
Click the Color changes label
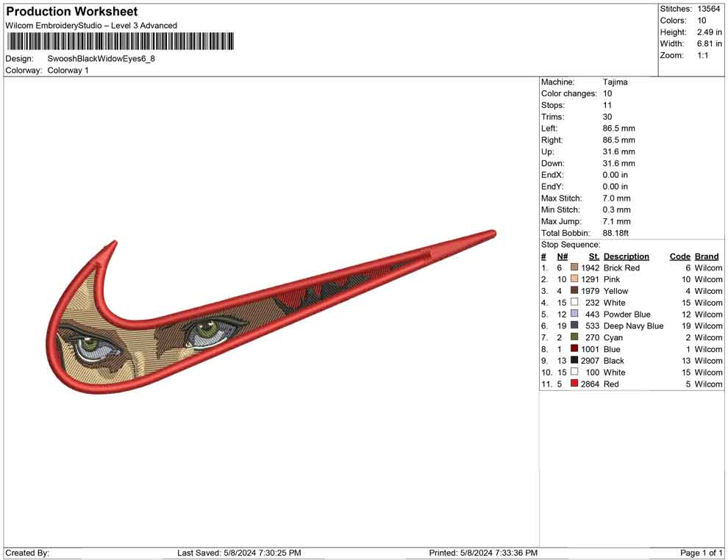[x=568, y=94]
